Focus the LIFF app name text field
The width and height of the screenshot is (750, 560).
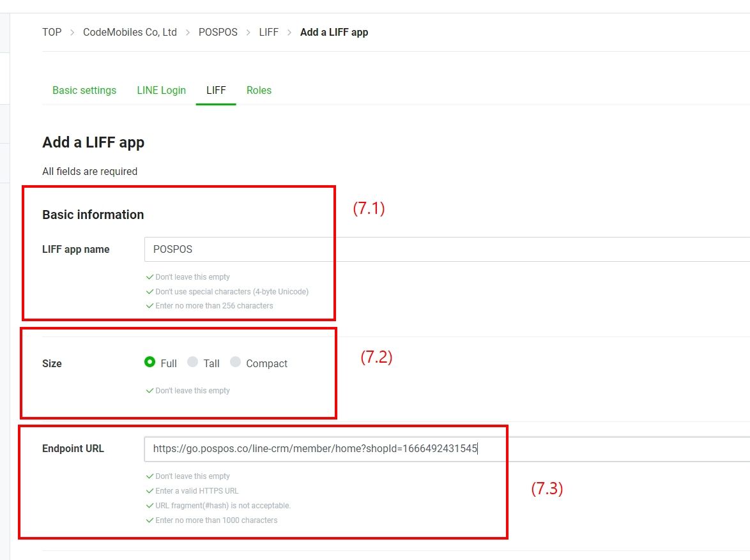point(447,250)
